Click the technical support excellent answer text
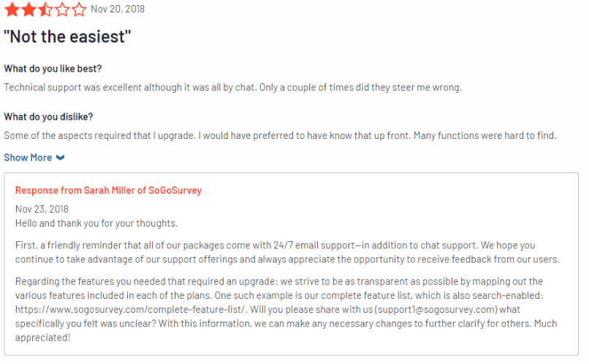The width and height of the screenshot is (589, 364). (233, 88)
